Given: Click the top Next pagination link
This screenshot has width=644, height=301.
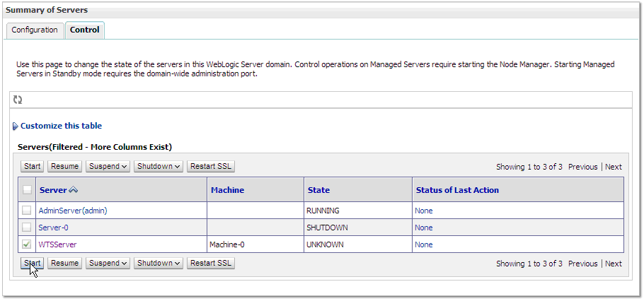Looking at the screenshot, I should [x=613, y=167].
